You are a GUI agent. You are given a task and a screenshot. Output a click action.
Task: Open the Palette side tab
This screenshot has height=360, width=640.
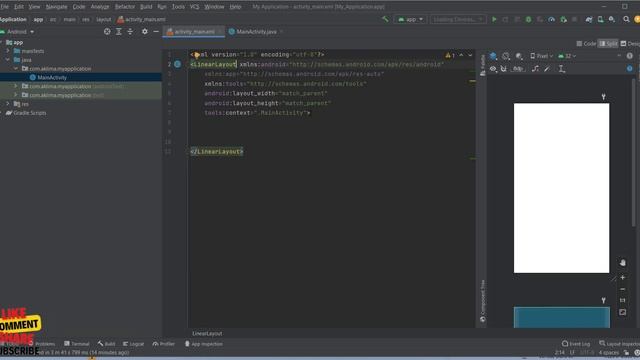point(483,65)
